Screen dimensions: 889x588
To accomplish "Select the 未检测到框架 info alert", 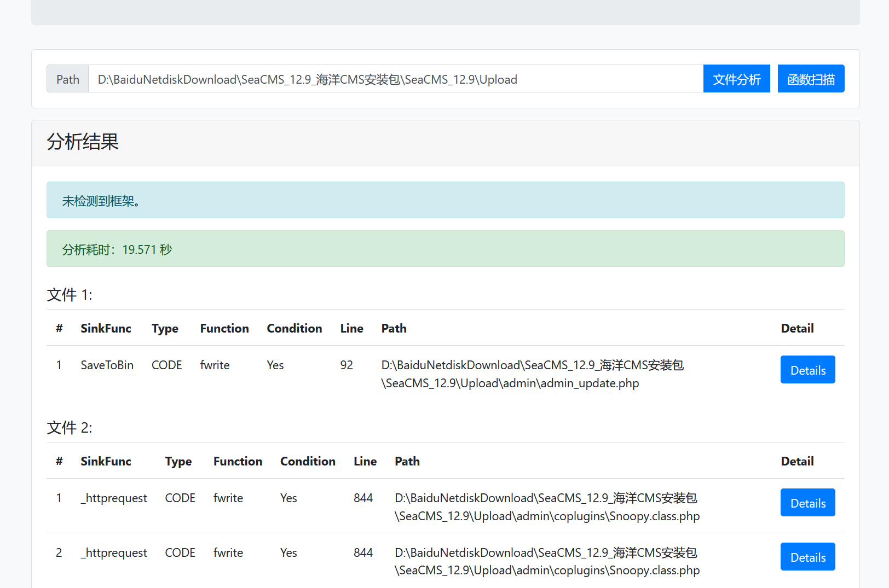I will tap(444, 200).
